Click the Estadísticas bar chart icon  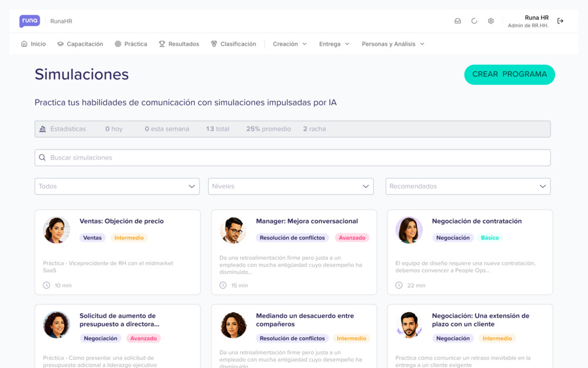43,129
